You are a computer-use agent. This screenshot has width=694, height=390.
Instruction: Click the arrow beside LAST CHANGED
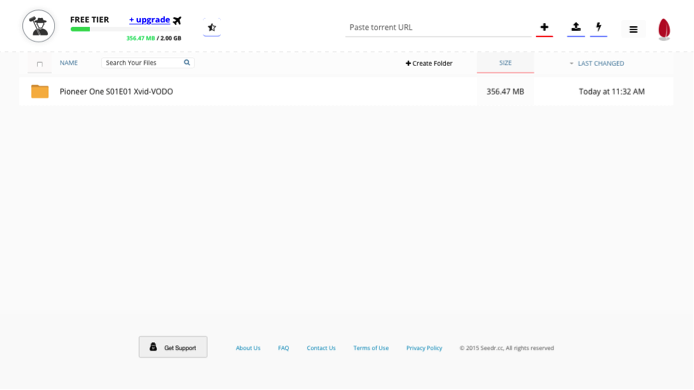coord(571,64)
